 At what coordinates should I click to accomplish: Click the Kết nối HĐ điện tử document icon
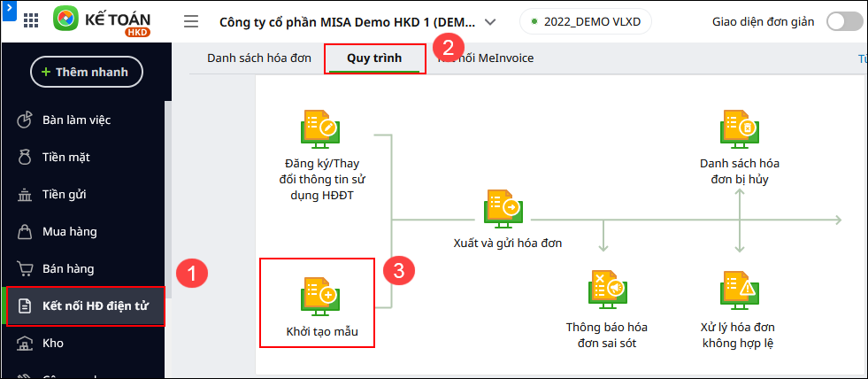coord(25,306)
